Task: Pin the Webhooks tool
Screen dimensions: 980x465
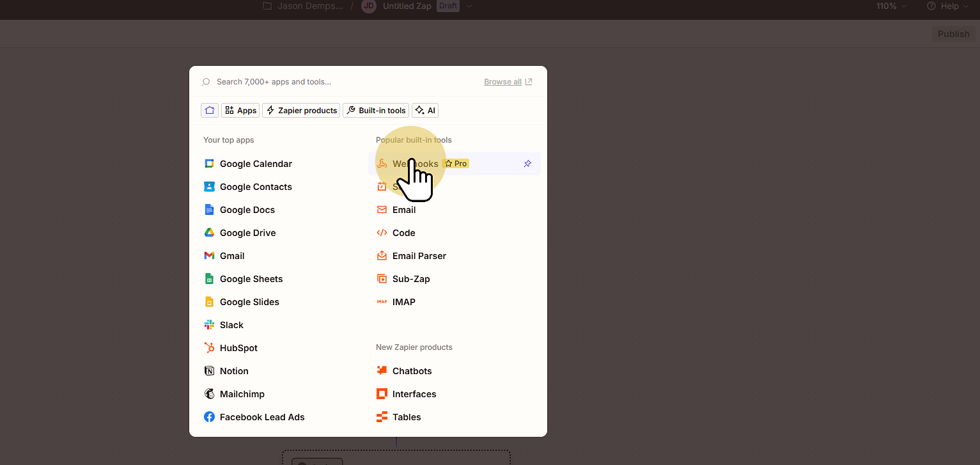Action: point(527,164)
